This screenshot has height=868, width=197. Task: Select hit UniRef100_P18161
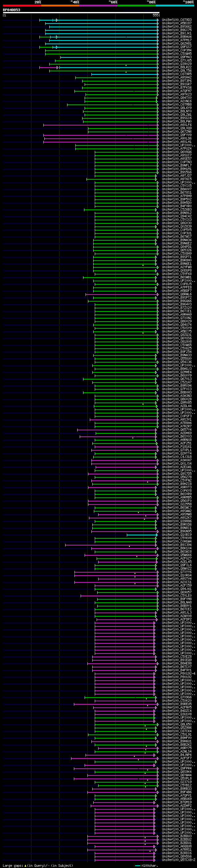[176, 446]
